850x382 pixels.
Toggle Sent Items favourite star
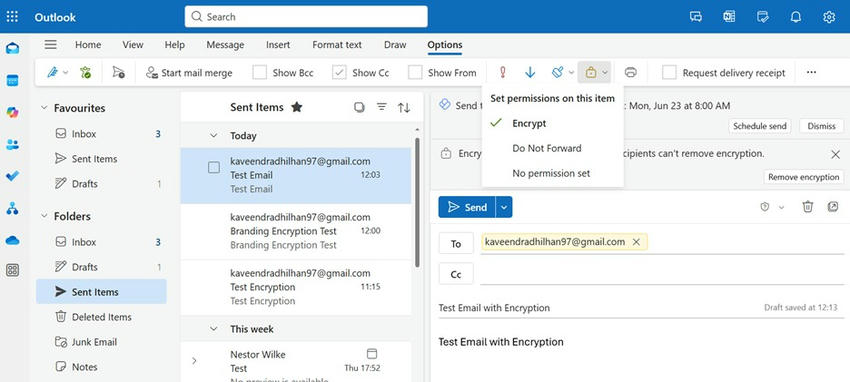(x=297, y=107)
